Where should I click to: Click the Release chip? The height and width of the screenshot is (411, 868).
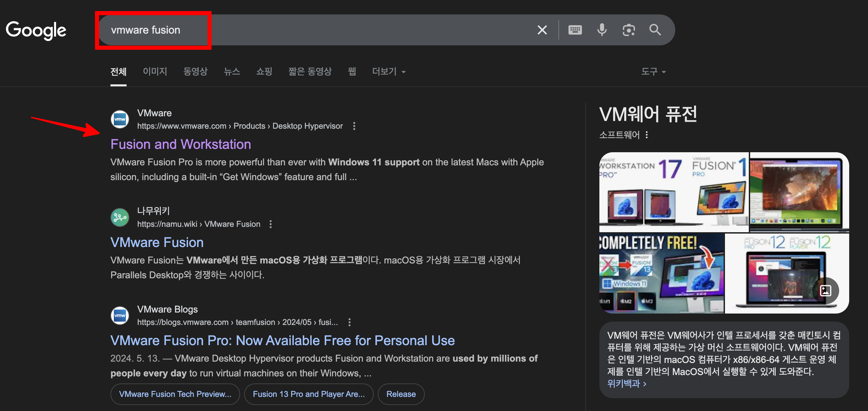point(401,394)
